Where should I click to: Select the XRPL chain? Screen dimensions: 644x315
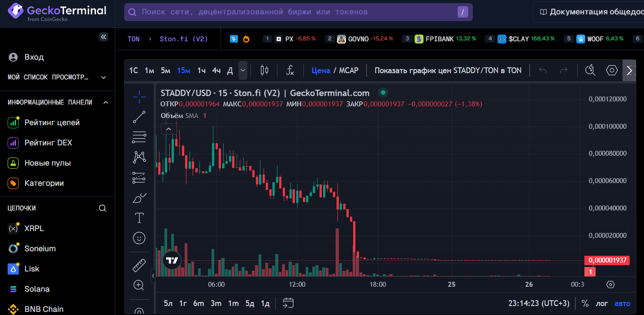pyautogui.click(x=34, y=228)
